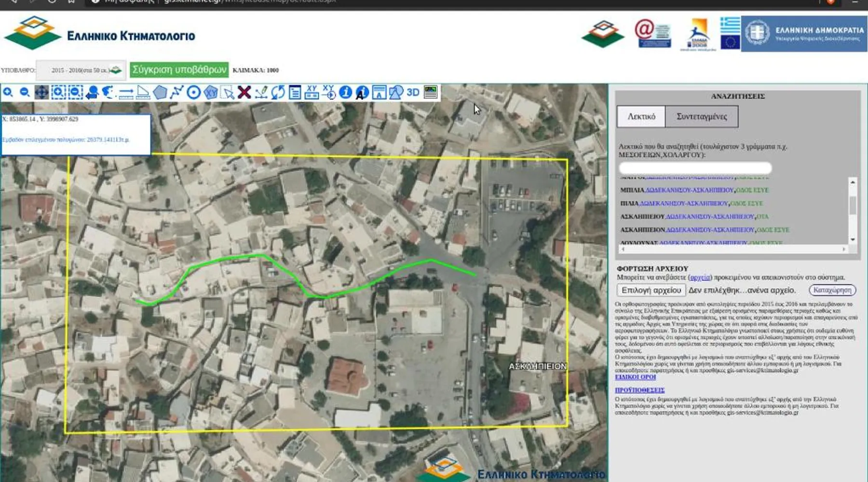Click the Επιλογή αρχείου file button
This screenshot has width=868, height=482.
click(x=651, y=290)
